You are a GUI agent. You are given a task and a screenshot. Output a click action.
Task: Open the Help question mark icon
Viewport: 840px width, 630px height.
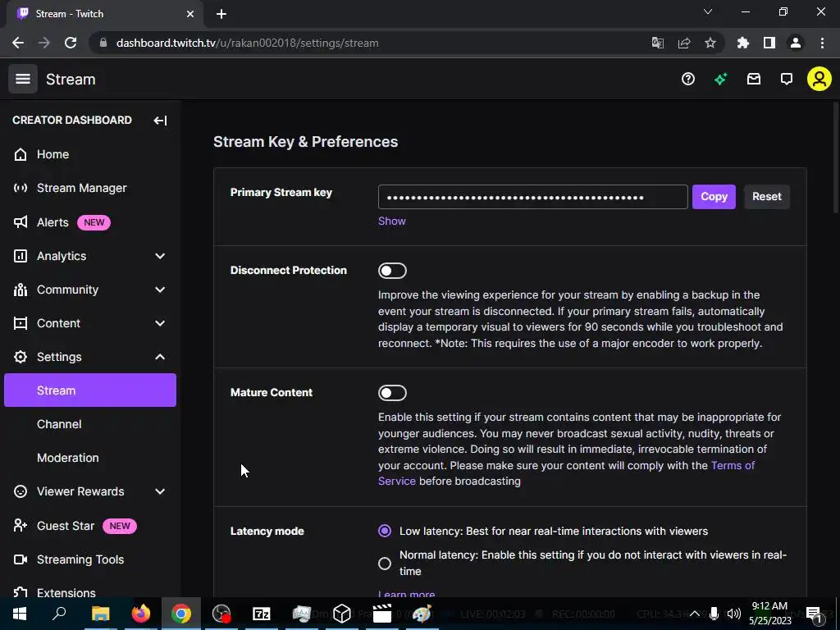click(x=688, y=80)
